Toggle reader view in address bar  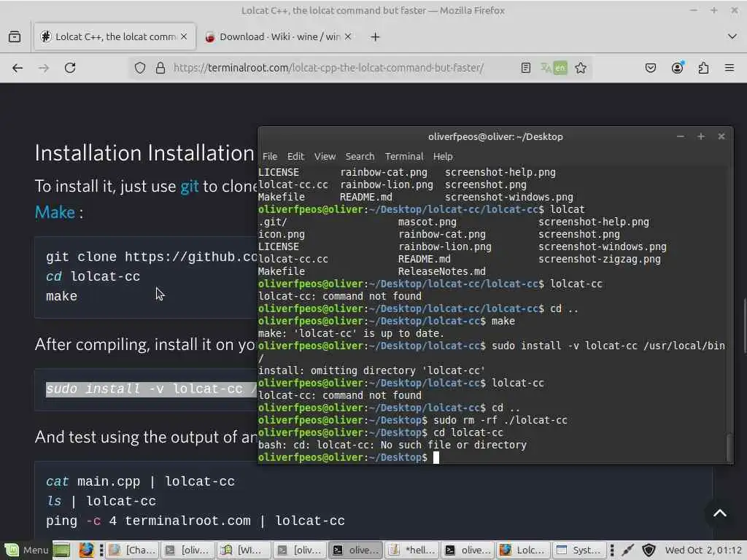[x=526, y=68]
